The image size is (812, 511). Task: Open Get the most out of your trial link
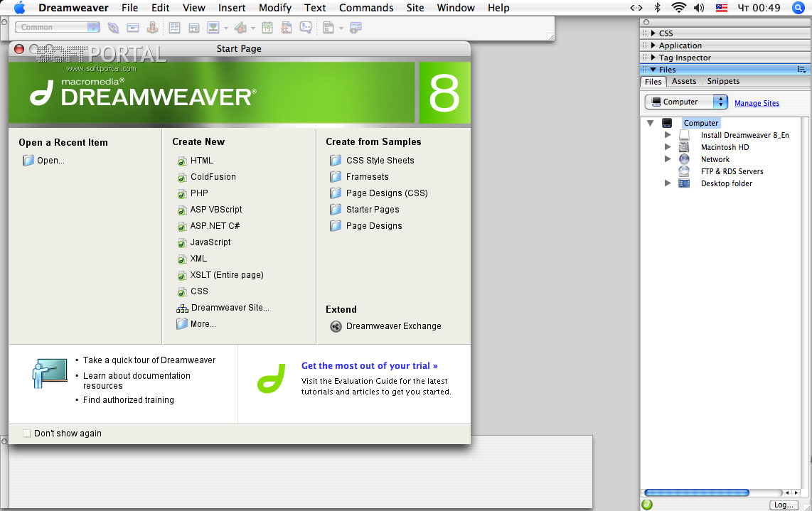(x=369, y=365)
